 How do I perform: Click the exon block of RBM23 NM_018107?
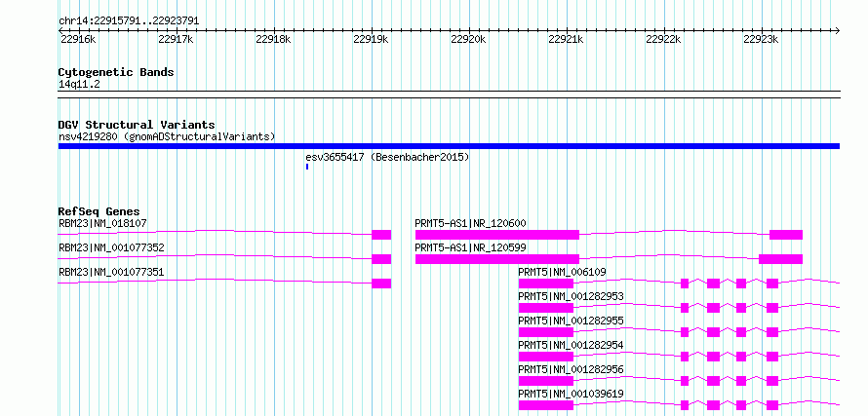pyautogui.click(x=381, y=235)
